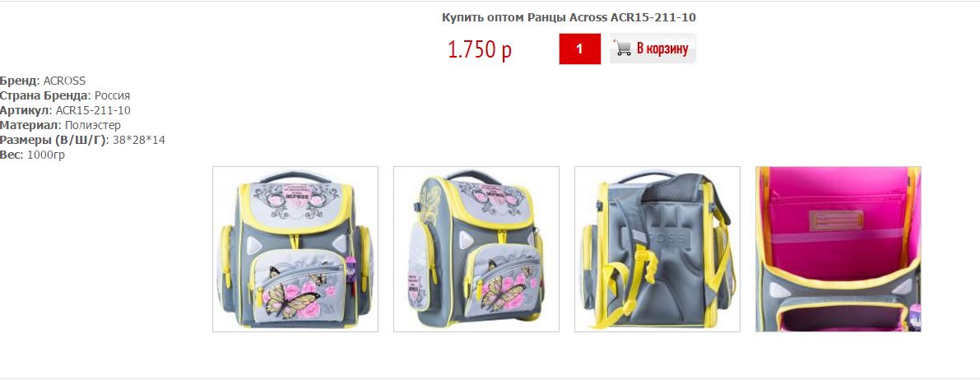Click the brand value ACROSS
The height and width of the screenshot is (380, 980).
point(64,81)
